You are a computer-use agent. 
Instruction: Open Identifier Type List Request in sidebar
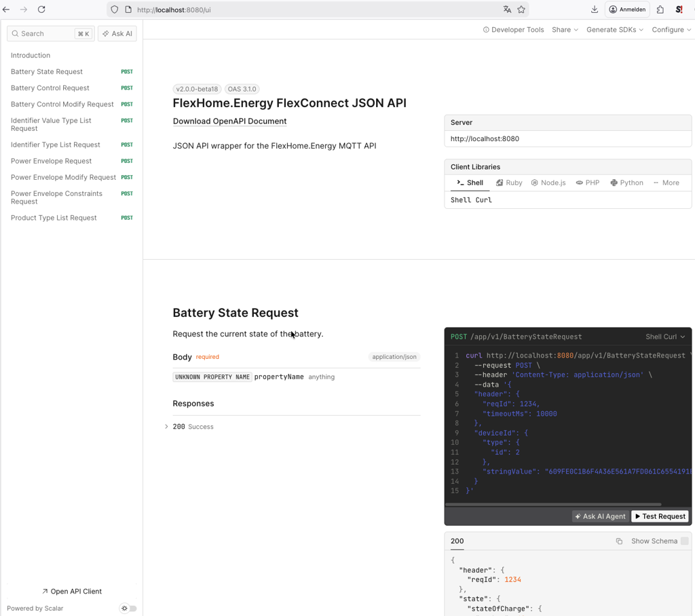(x=72, y=145)
